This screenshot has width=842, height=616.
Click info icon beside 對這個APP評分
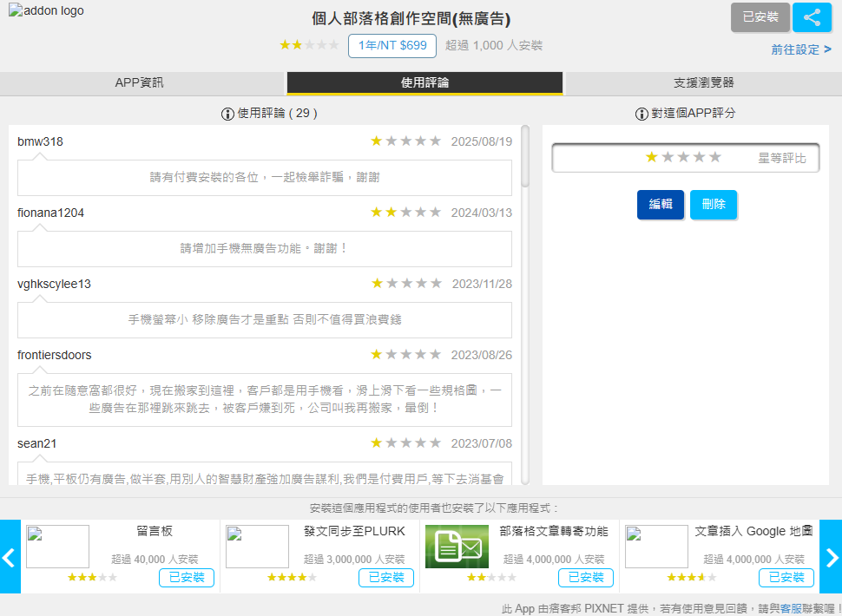tap(641, 114)
